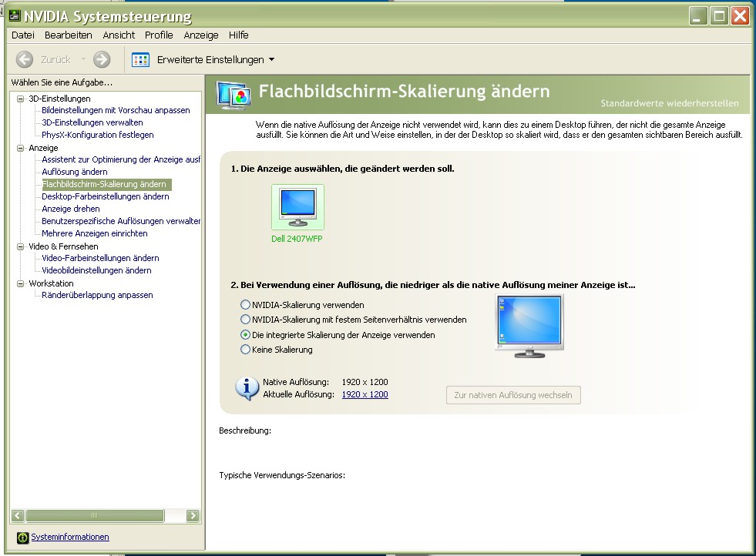
Task: Open Ränderüberlappung anpassen
Action: (x=97, y=295)
